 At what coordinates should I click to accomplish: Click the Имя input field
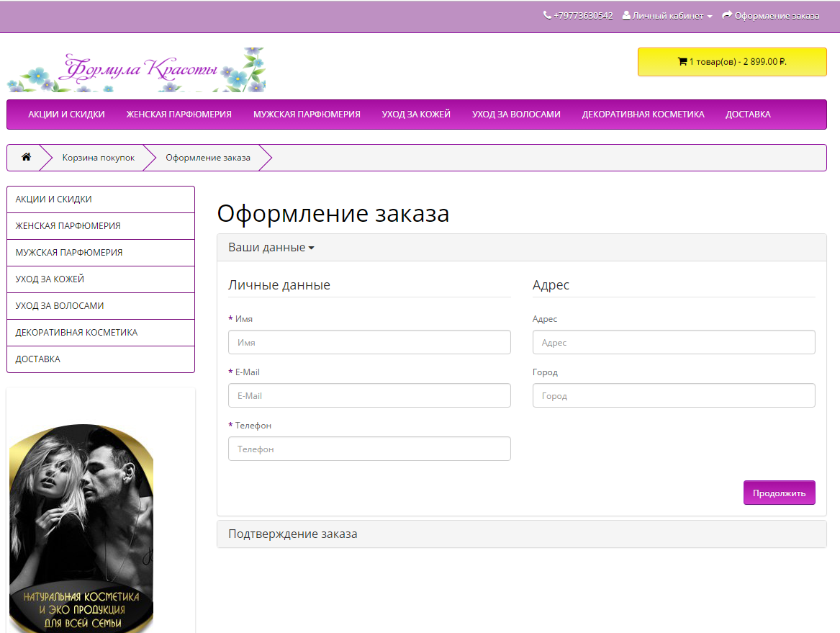(x=369, y=341)
